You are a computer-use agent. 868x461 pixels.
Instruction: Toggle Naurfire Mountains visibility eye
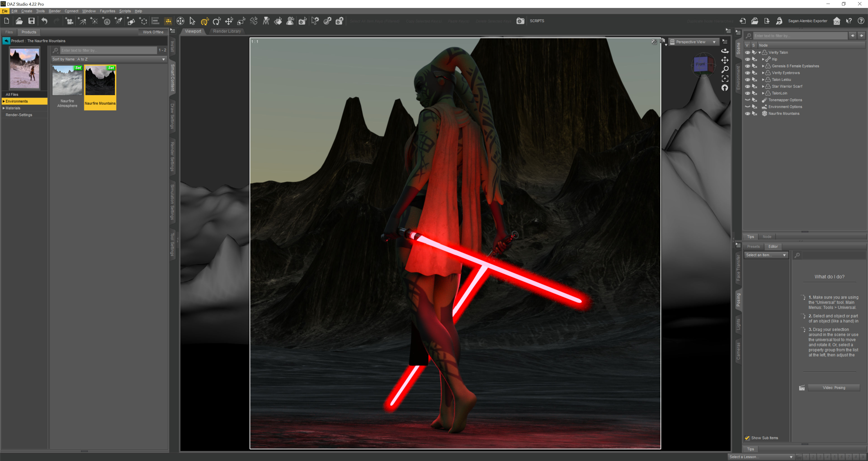point(747,114)
